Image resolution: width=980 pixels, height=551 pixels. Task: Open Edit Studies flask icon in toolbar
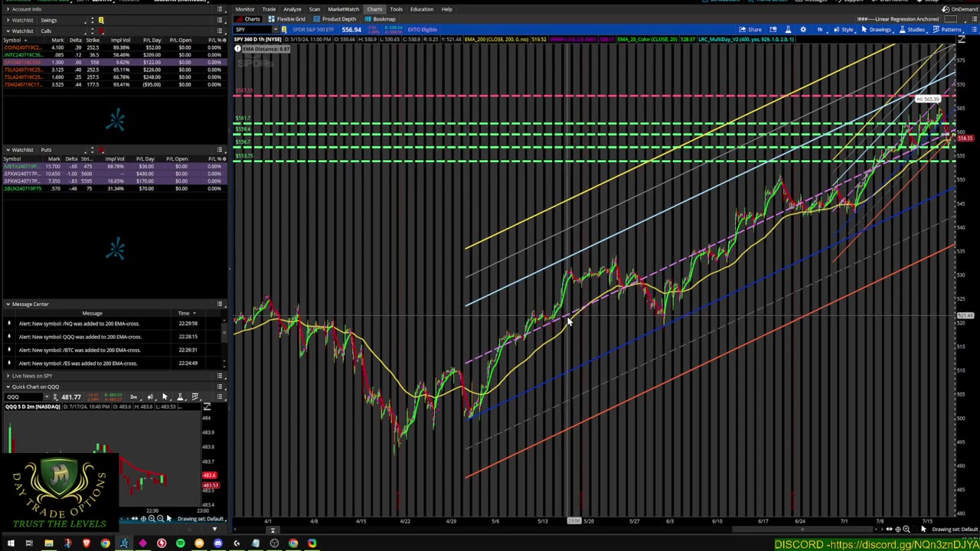788,29
